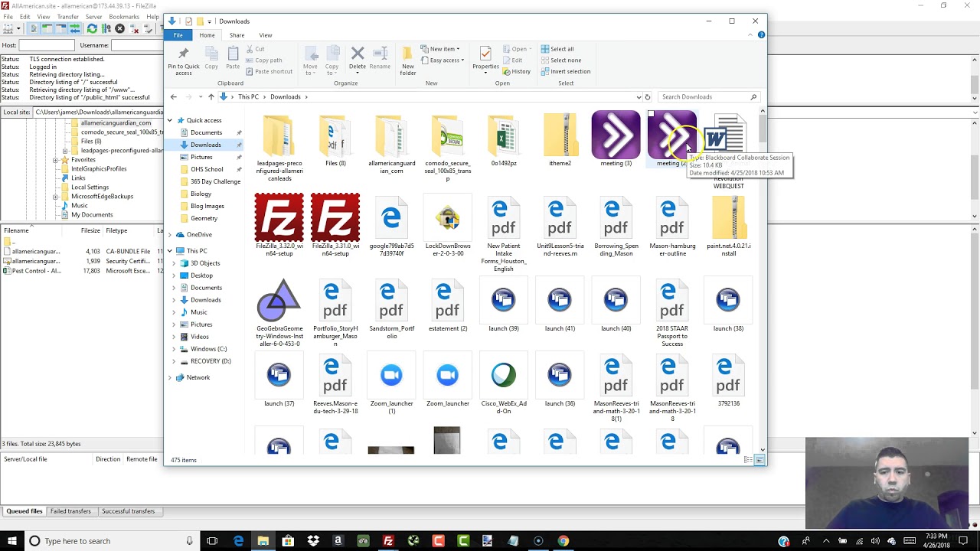Open FileZilla from the Windows taskbar
This screenshot has height=551, width=980.
click(388, 541)
